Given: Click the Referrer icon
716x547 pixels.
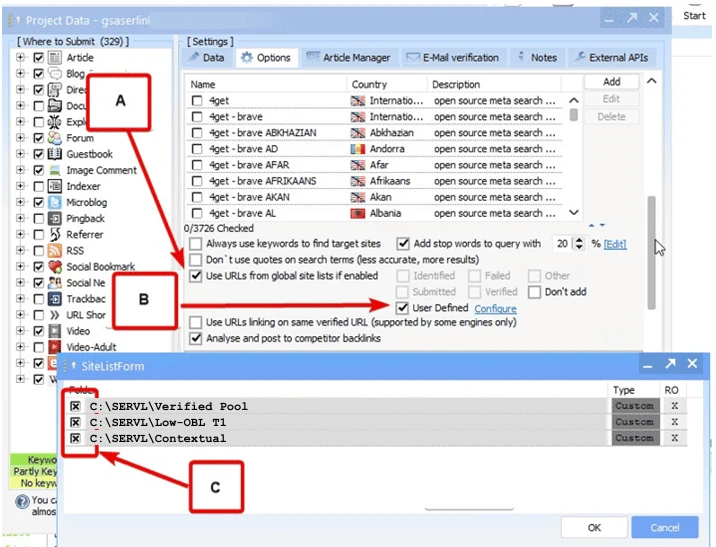Looking at the screenshot, I should tap(55, 235).
